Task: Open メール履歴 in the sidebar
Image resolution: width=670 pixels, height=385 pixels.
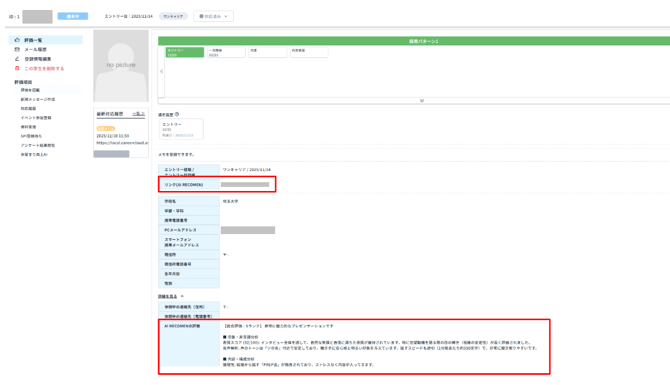Action: click(x=35, y=49)
